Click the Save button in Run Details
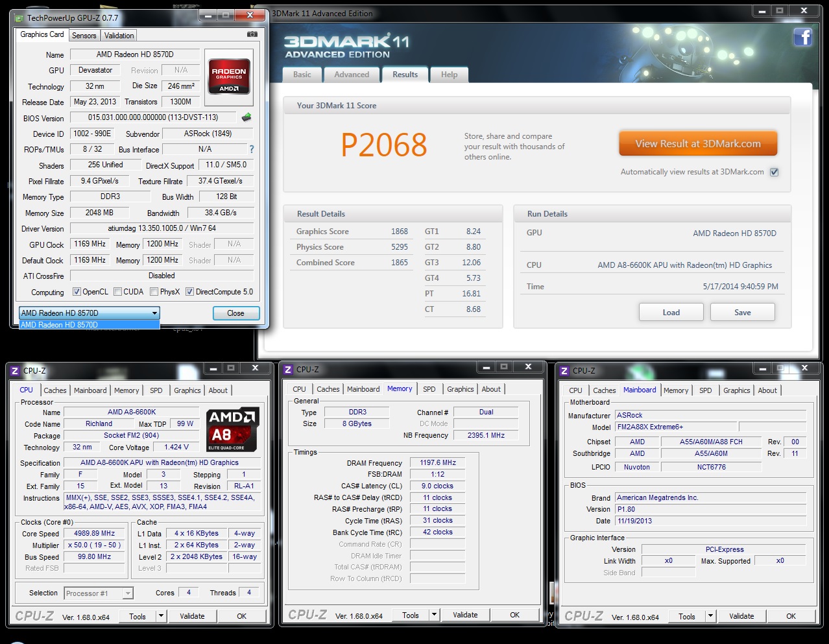The image size is (829, 644). [743, 312]
